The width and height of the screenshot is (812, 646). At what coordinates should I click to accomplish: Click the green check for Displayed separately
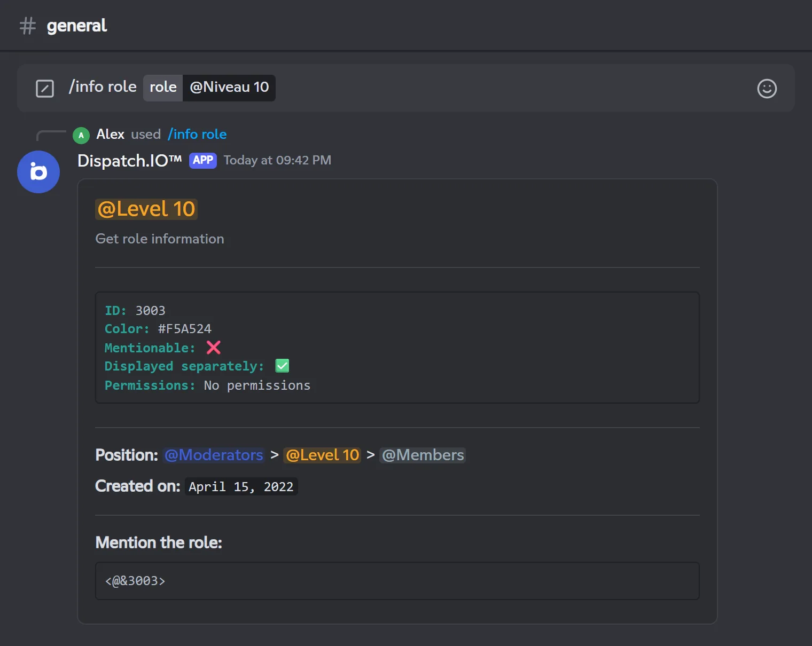282,366
